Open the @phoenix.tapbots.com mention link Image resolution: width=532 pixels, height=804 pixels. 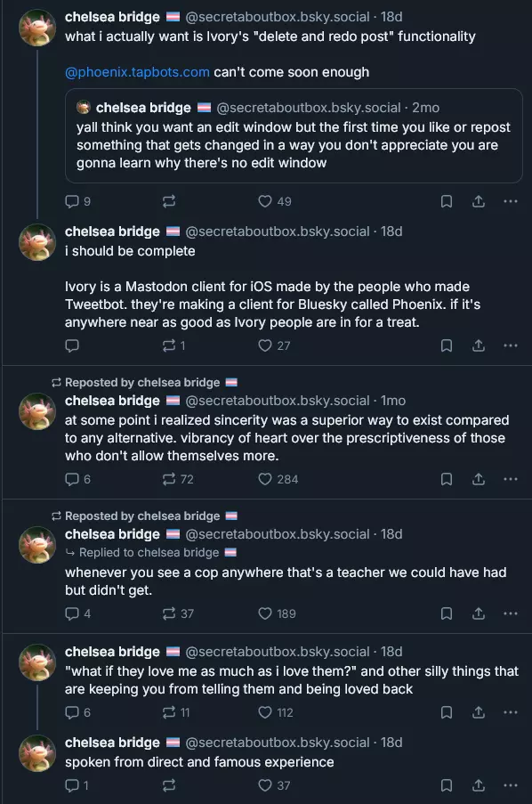coord(137,72)
